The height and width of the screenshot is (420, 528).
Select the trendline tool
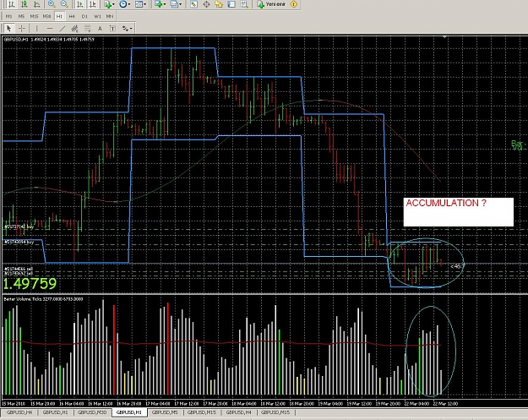pyautogui.click(x=62, y=28)
